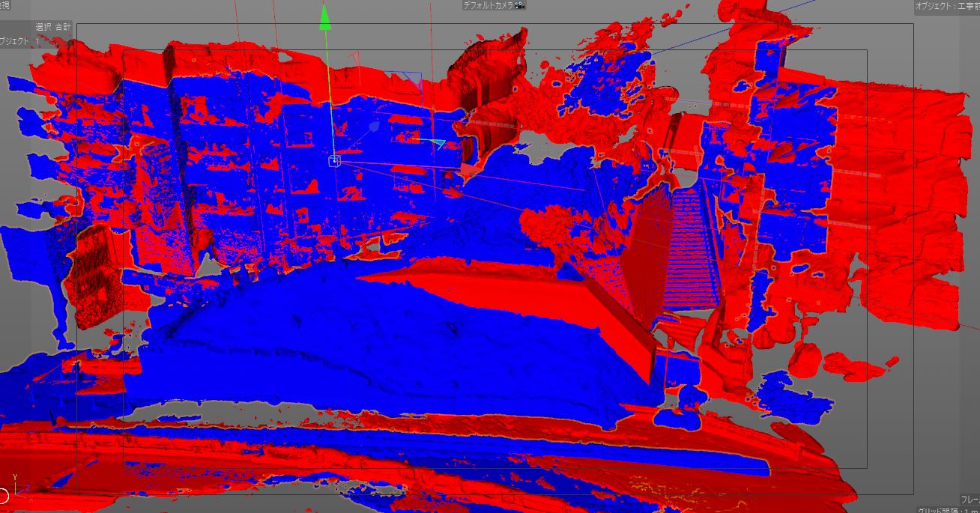Click the camera icon beside デフォルトカメラ
This screenshot has height=513, width=980.
[x=521, y=5]
